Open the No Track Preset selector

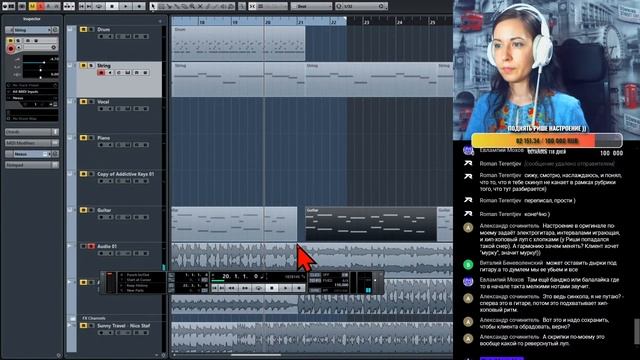point(32,85)
